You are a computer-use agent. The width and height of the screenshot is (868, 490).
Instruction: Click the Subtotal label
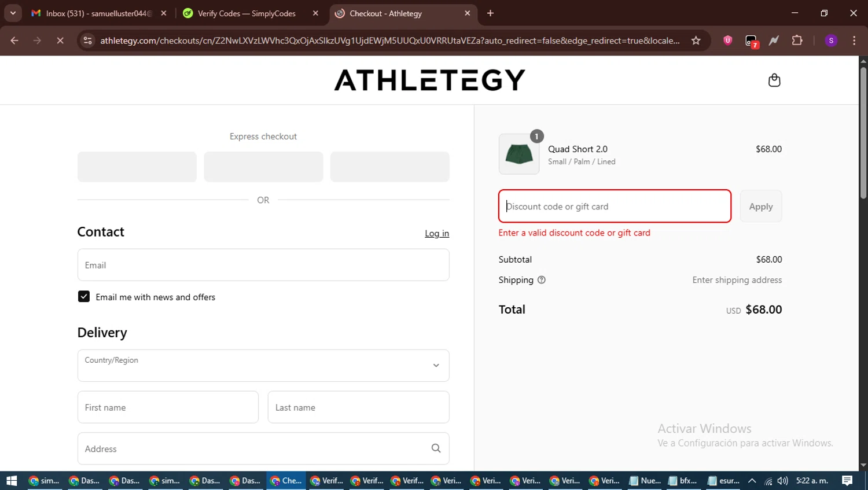[515, 260]
